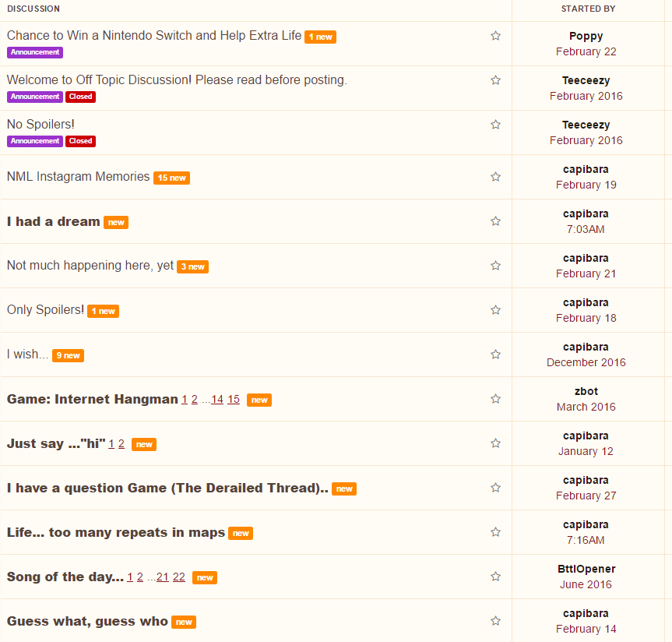Go to page 1 of Internet Hangman
Image resolution: width=672 pixels, height=642 pixels.
click(x=185, y=399)
